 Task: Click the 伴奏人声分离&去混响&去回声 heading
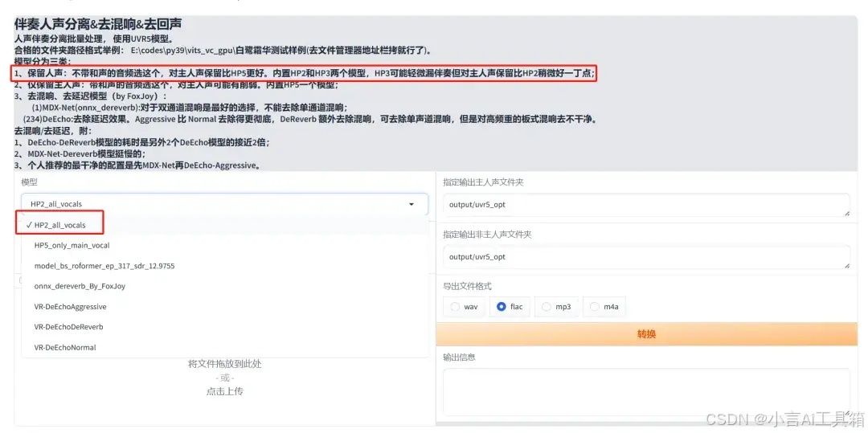98,24
